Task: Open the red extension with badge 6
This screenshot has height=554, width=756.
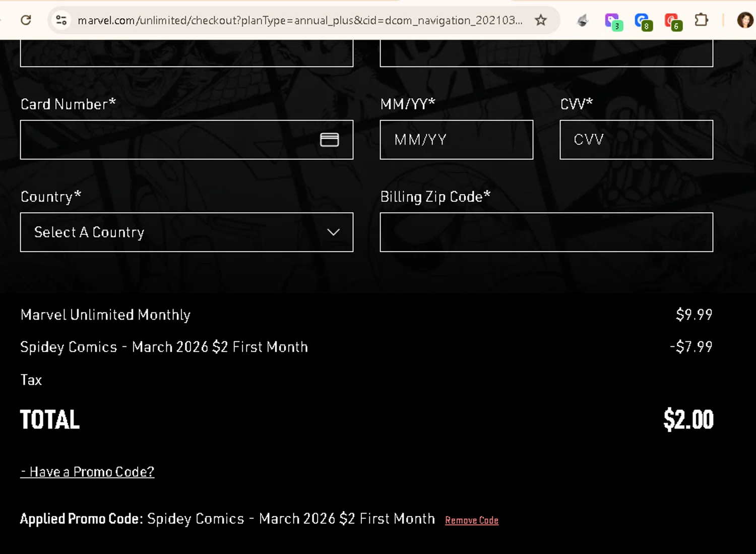Action: [x=673, y=21]
